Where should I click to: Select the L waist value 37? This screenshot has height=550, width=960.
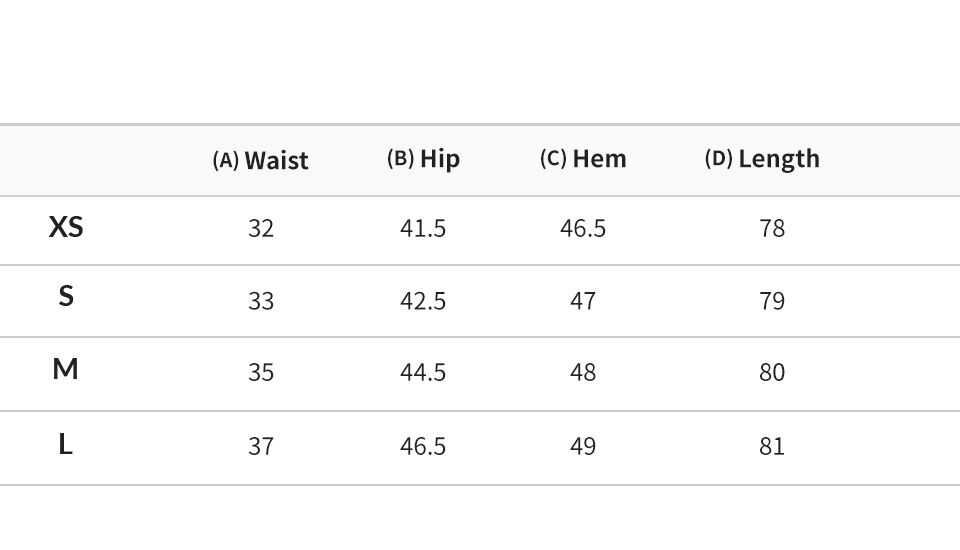tap(261, 446)
